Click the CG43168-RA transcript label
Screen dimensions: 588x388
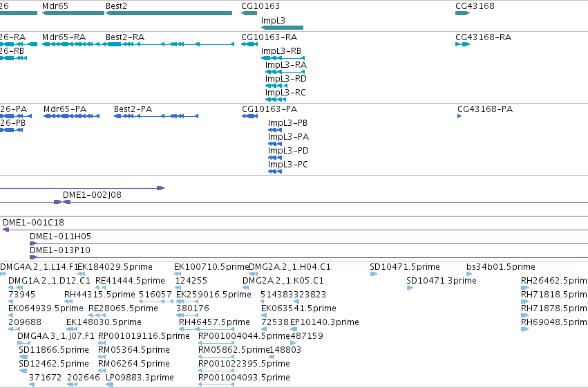483,37
